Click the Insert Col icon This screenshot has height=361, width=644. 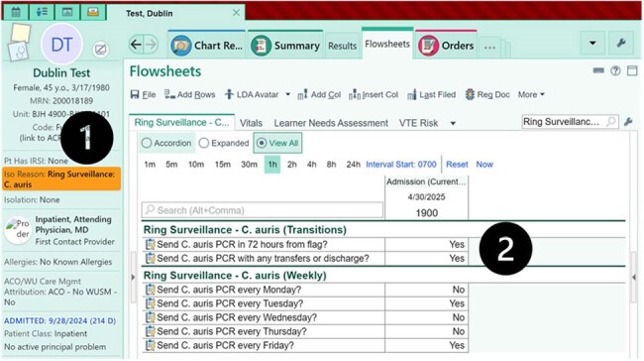(x=355, y=95)
